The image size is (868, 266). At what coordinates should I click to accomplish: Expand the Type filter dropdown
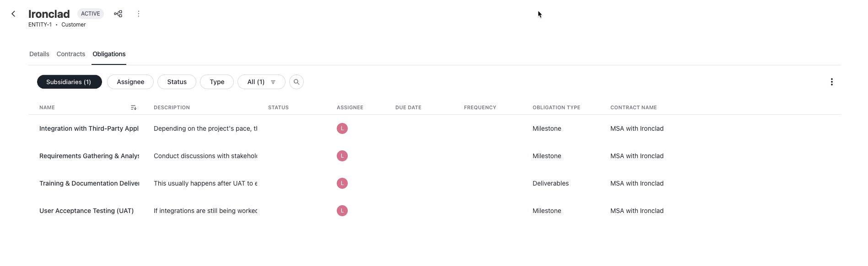(217, 82)
